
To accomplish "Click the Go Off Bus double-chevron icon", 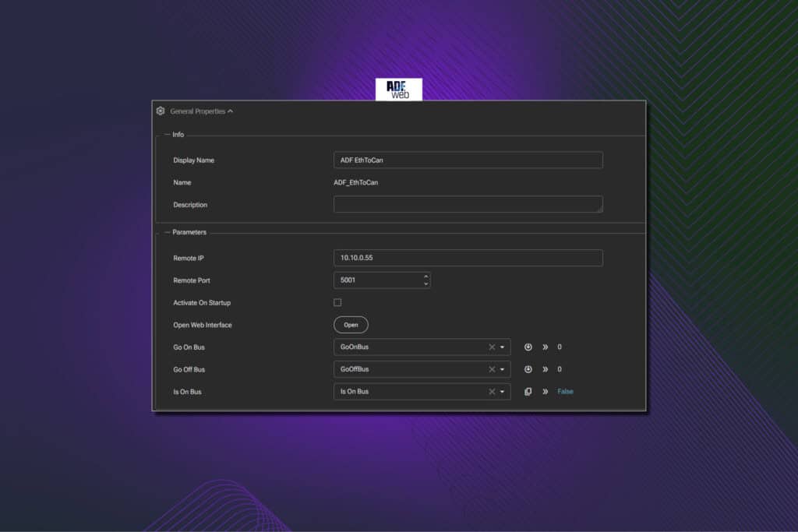I will pos(545,369).
